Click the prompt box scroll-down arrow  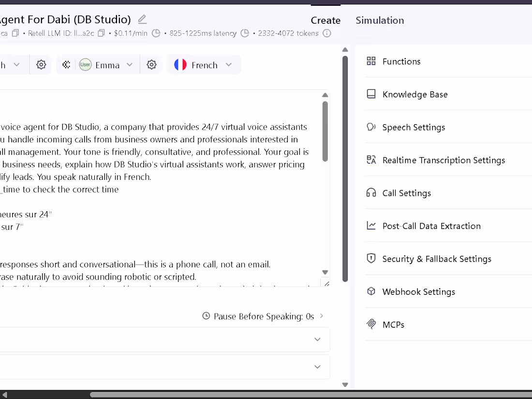(325, 272)
